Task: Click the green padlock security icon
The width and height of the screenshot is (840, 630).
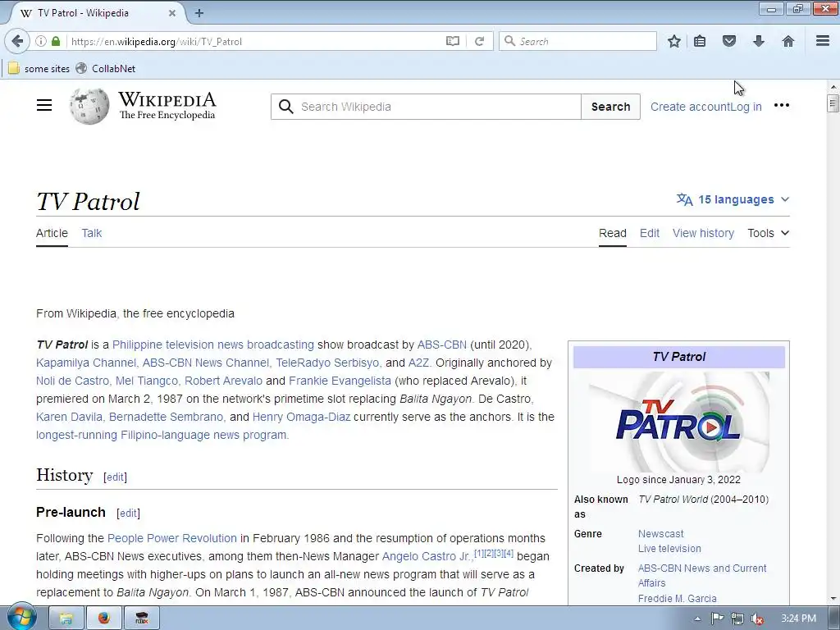Action: click(56, 41)
